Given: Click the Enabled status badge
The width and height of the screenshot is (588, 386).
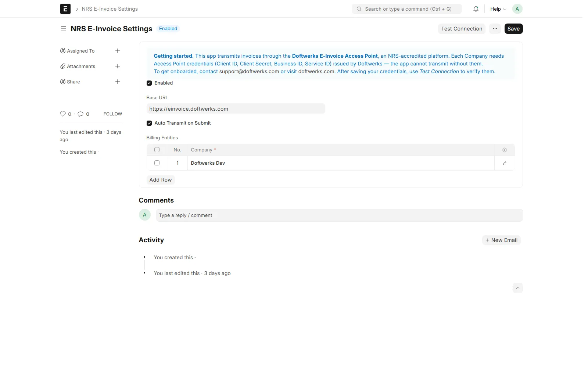Looking at the screenshot, I should [168, 29].
